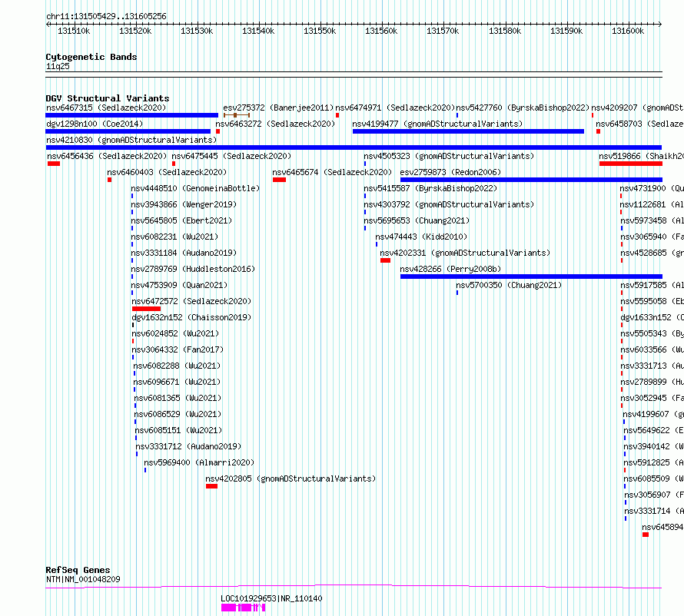Click the 11q25 band label
This screenshot has width=684, height=616.
point(58,66)
